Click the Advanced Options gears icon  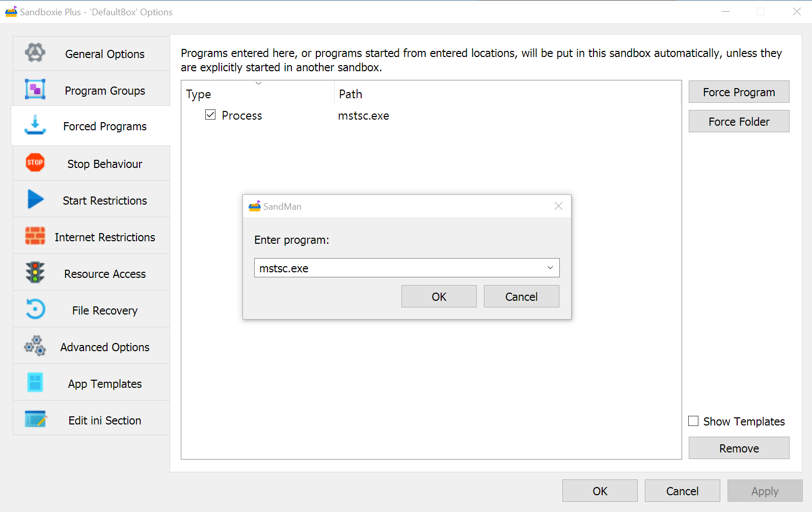point(35,346)
